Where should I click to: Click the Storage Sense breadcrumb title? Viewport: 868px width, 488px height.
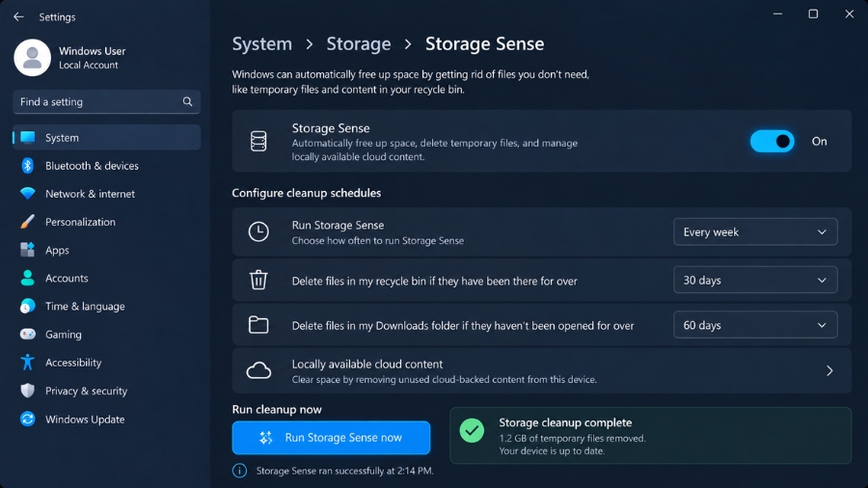pos(484,43)
